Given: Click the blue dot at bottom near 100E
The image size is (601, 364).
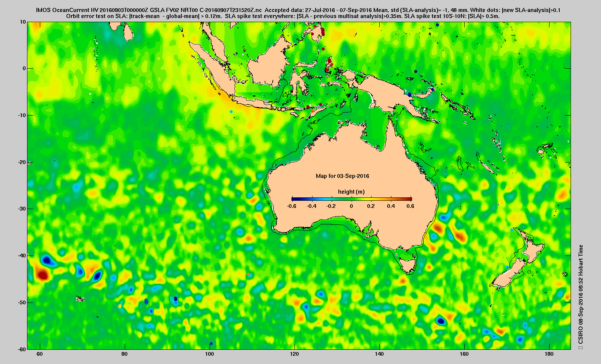Looking at the screenshot, I should (211, 343).
